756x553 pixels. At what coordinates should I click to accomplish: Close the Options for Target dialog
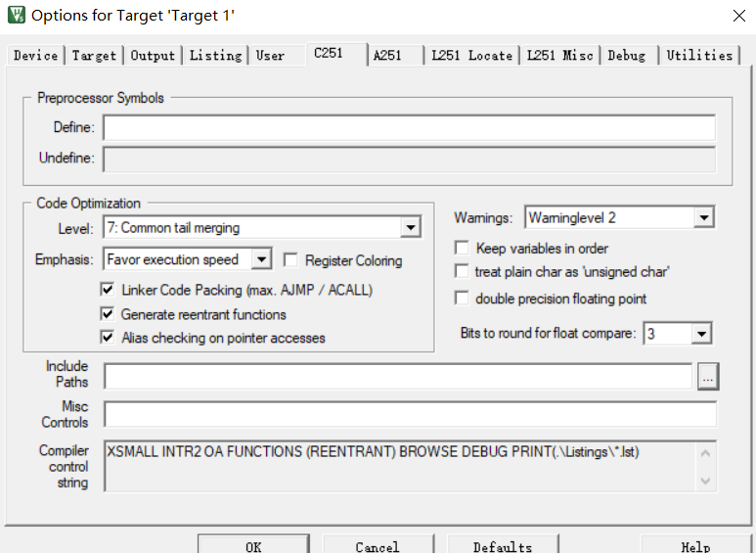(x=738, y=16)
